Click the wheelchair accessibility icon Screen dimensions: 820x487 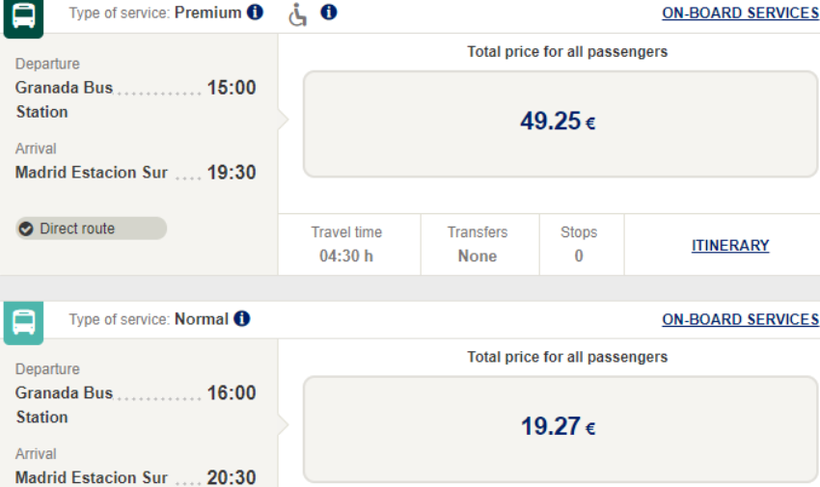298,14
